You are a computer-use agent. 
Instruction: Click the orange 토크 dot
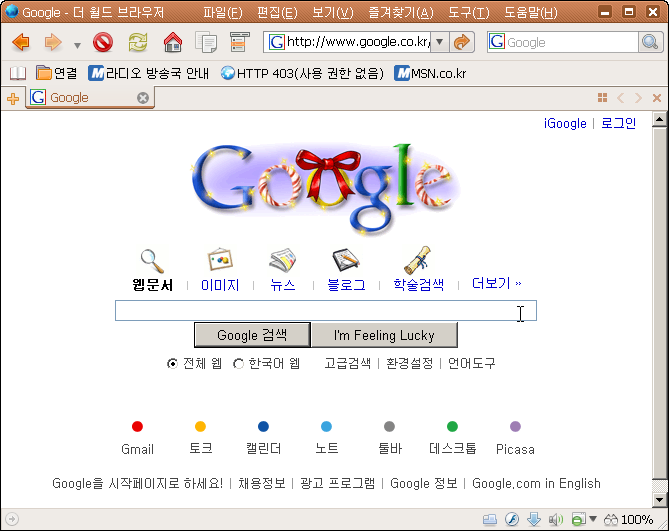click(201, 427)
